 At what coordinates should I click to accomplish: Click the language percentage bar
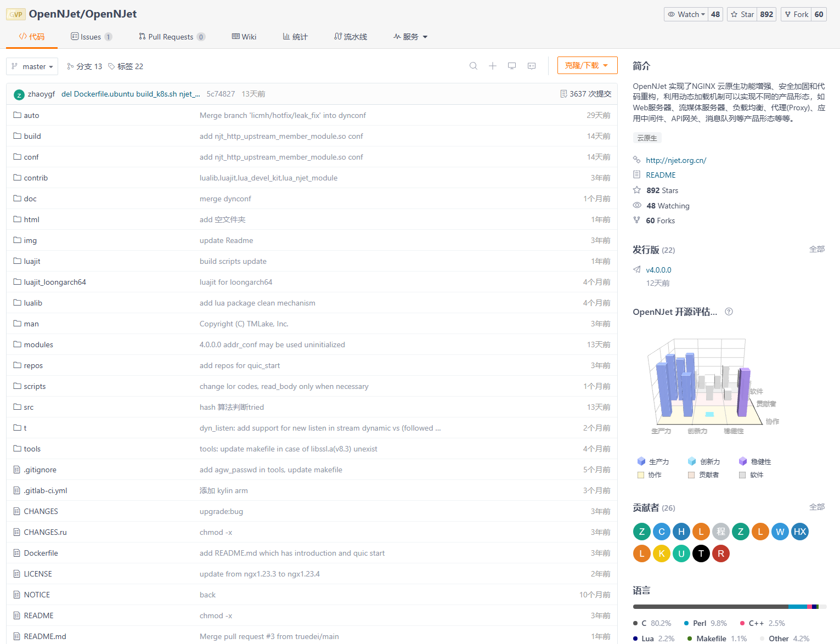(730, 607)
